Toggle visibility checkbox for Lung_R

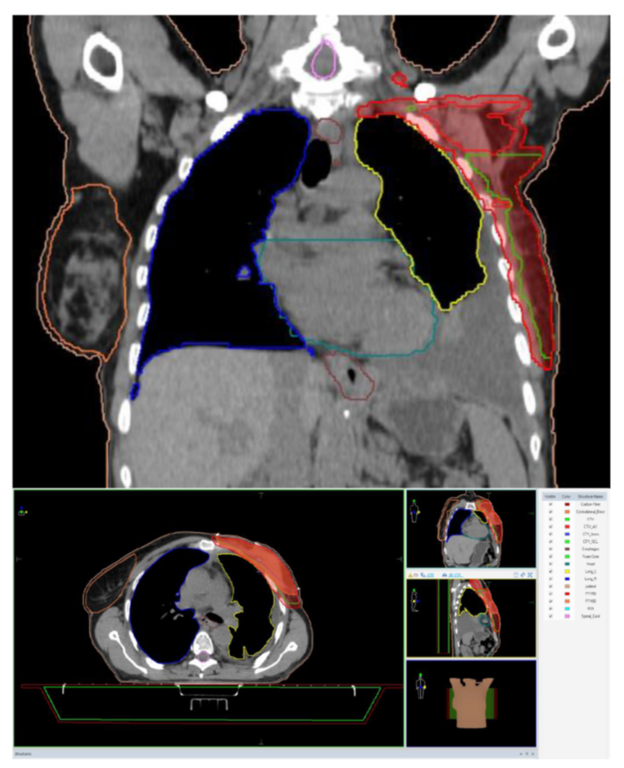coord(551,579)
